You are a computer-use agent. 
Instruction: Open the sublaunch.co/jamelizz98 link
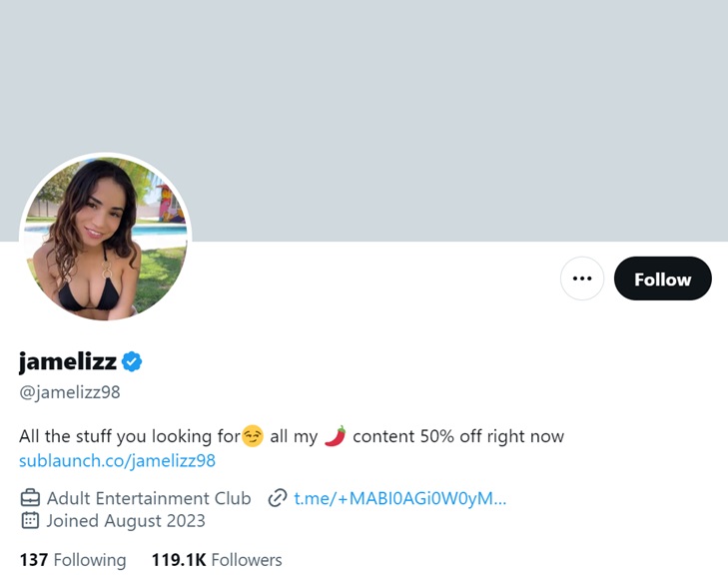click(117, 460)
